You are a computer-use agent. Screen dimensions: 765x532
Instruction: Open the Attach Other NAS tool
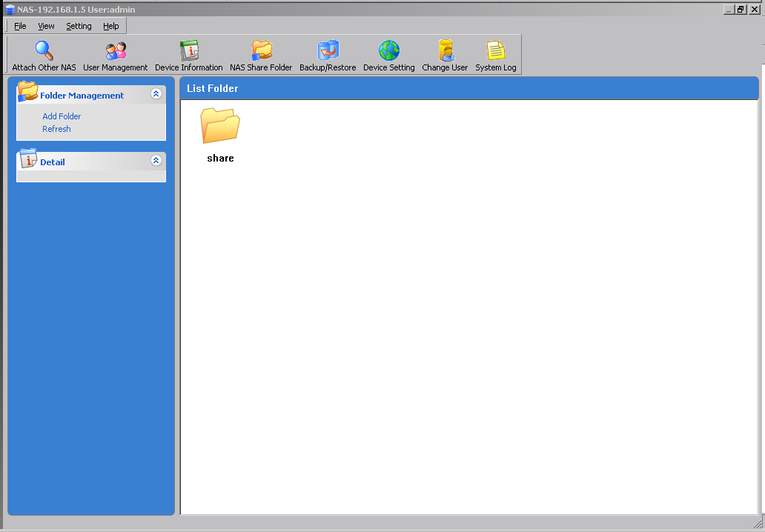point(44,56)
